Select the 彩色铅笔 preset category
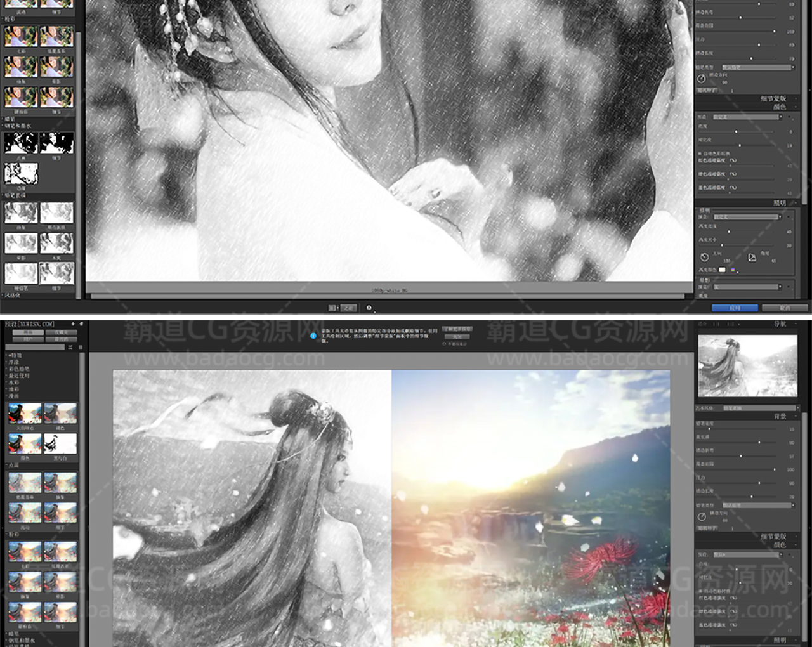The width and height of the screenshot is (812, 647). (19, 369)
